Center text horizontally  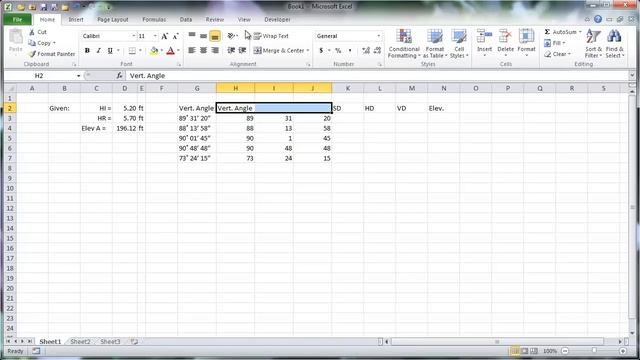pyautogui.click(x=203, y=51)
